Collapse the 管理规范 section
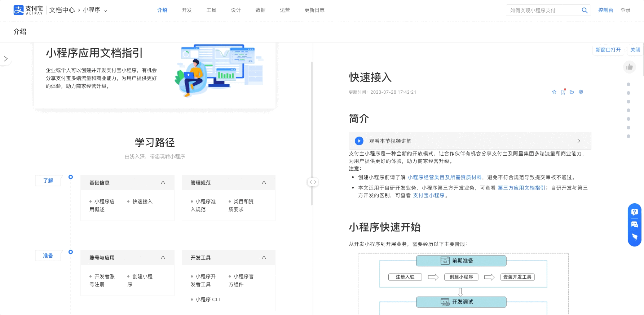644x315 pixels. 264,183
